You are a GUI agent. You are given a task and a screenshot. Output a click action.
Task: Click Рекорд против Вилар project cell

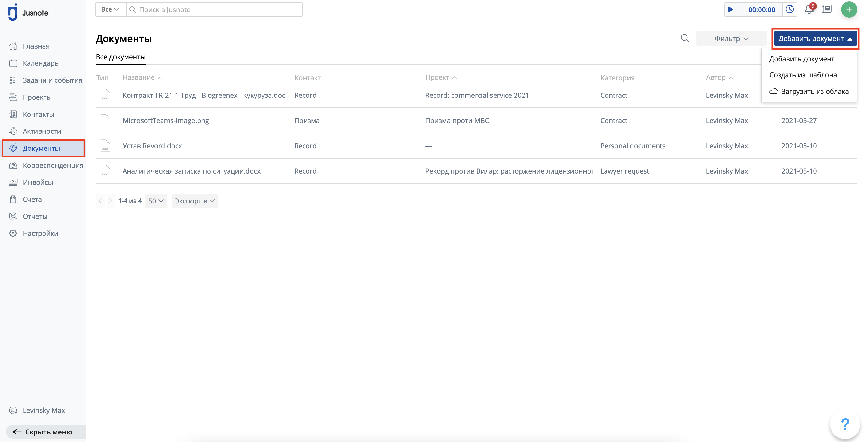[509, 171]
